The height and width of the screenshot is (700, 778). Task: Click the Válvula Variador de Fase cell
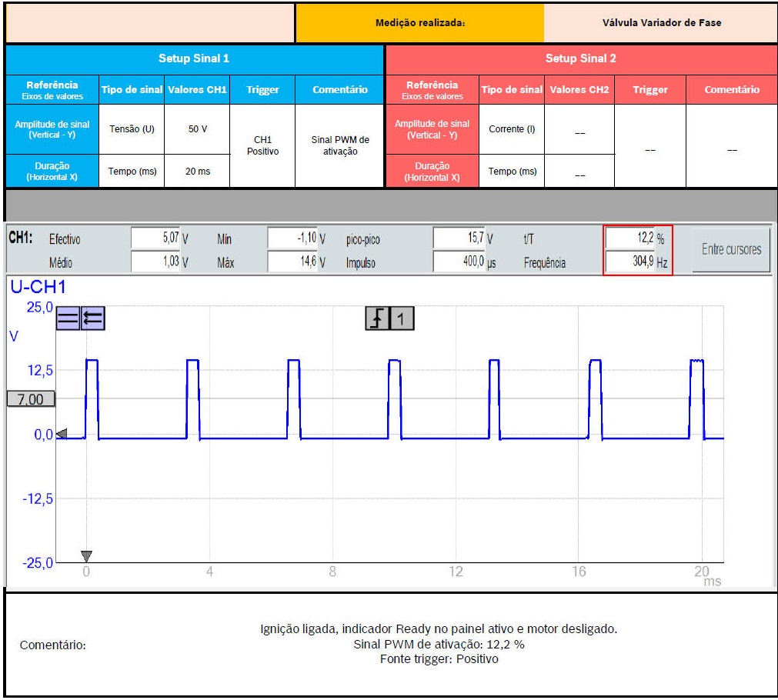point(661,23)
